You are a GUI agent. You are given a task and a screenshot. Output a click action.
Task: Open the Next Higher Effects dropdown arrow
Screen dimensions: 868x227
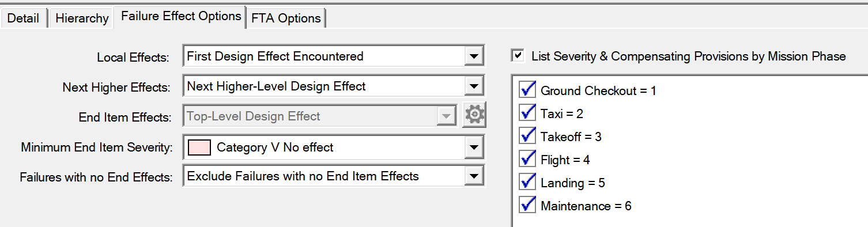pyautogui.click(x=473, y=86)
